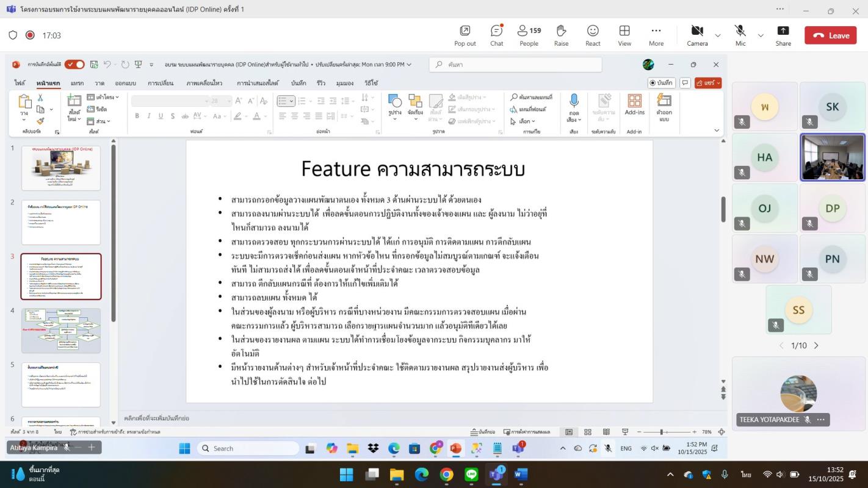Expand the Mic options dropdown arrow
Viewport: 868px width, 488px height.
pyautogui.click(x=761, y=35)
